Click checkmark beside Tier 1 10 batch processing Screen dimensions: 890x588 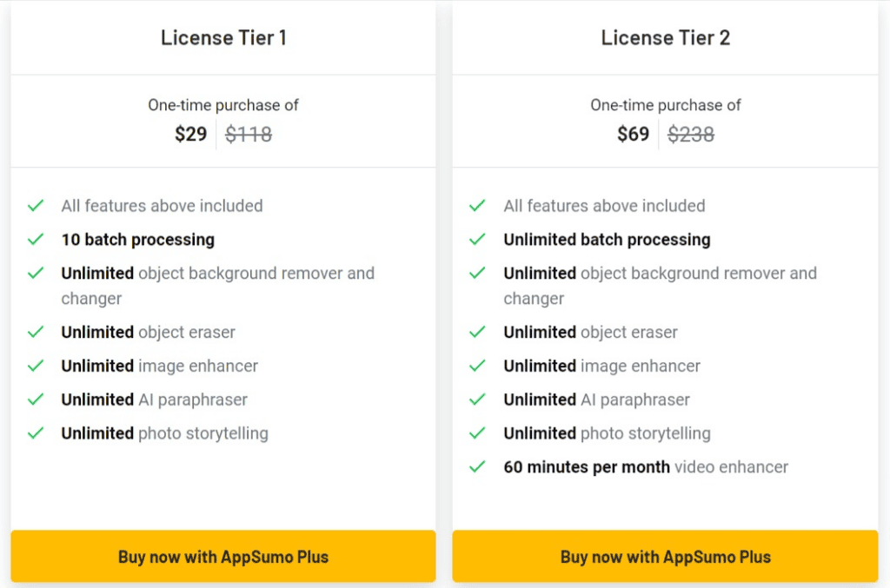tap(36, 240)
